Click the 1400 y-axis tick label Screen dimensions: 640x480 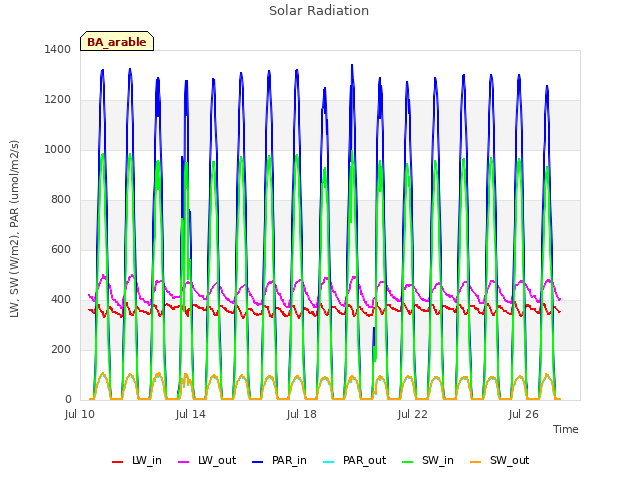click(x=58, y=49)
